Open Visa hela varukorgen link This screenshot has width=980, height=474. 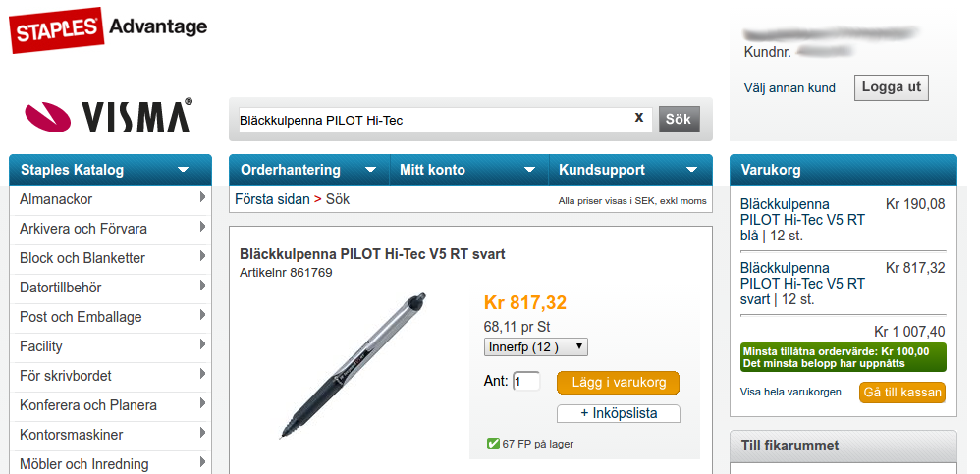(x=790, y=393)
